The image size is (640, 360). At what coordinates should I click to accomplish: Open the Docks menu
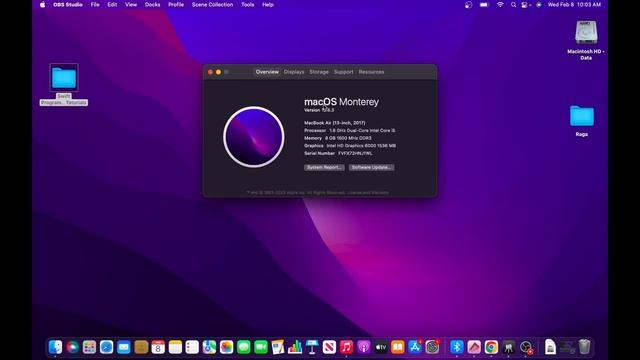click(152, 4)
